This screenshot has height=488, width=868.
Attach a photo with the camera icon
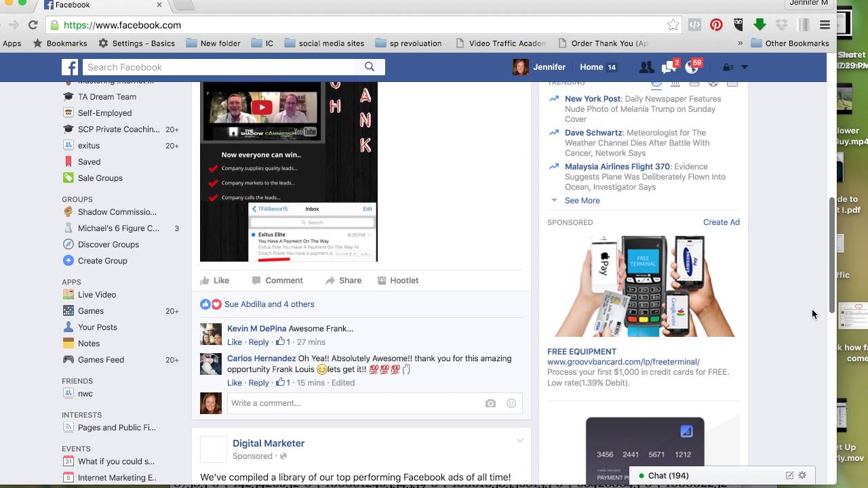pos(490,403)
